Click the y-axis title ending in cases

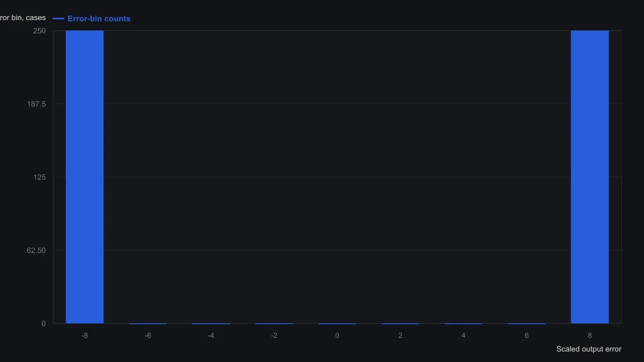pyautogui.click(x=23, y=18)
